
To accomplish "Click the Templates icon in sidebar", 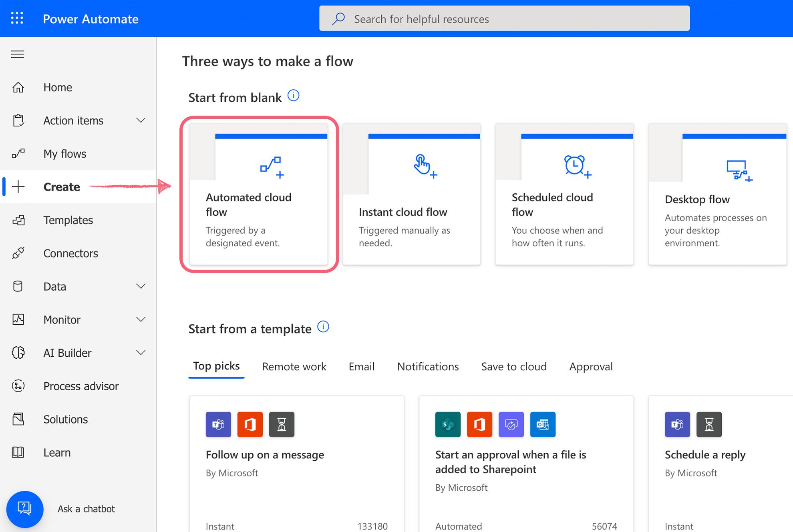I will [18, 220].
